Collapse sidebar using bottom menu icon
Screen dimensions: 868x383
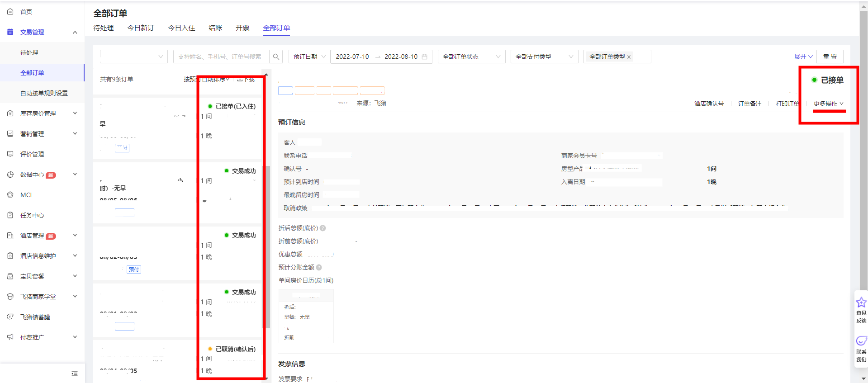[75, 374]
